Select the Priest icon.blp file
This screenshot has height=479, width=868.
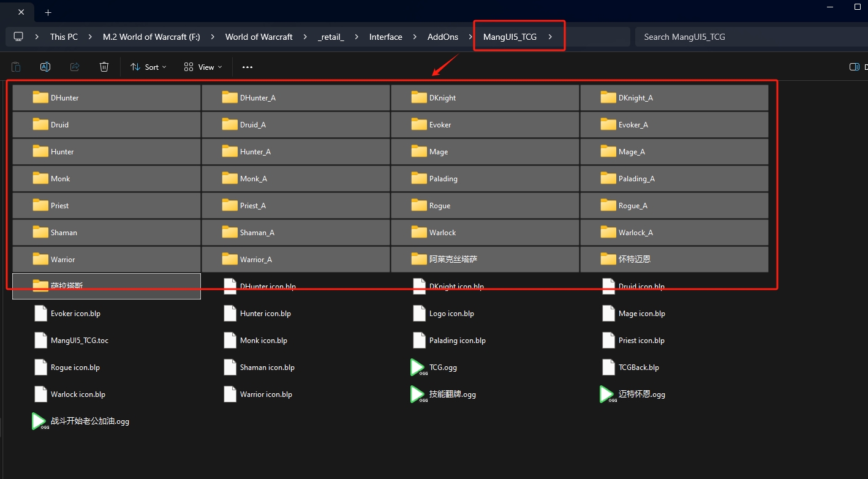click(674, 340)
